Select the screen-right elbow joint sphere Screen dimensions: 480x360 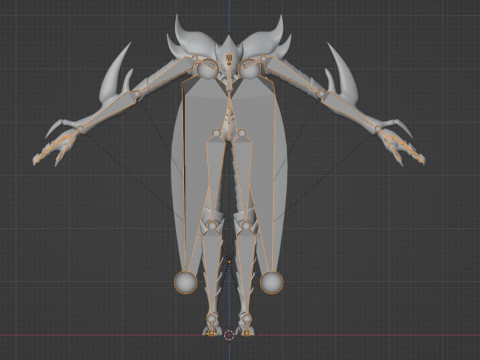321,94
